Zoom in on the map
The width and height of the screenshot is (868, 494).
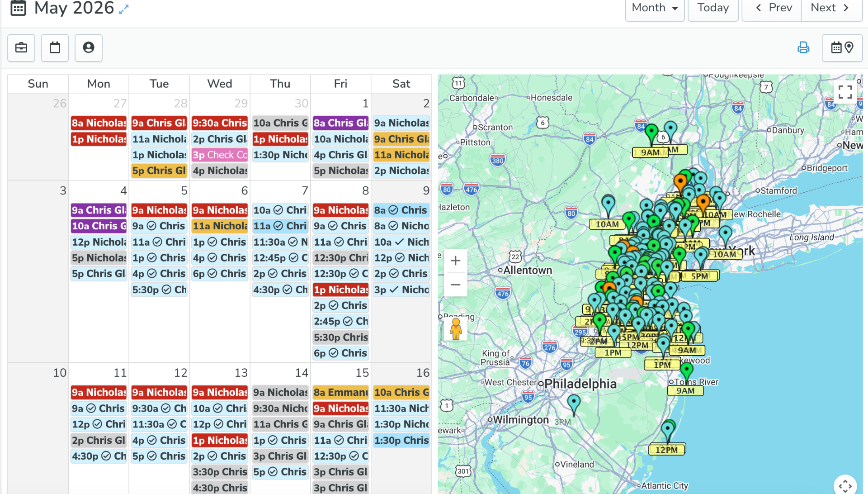click(456, 261)
